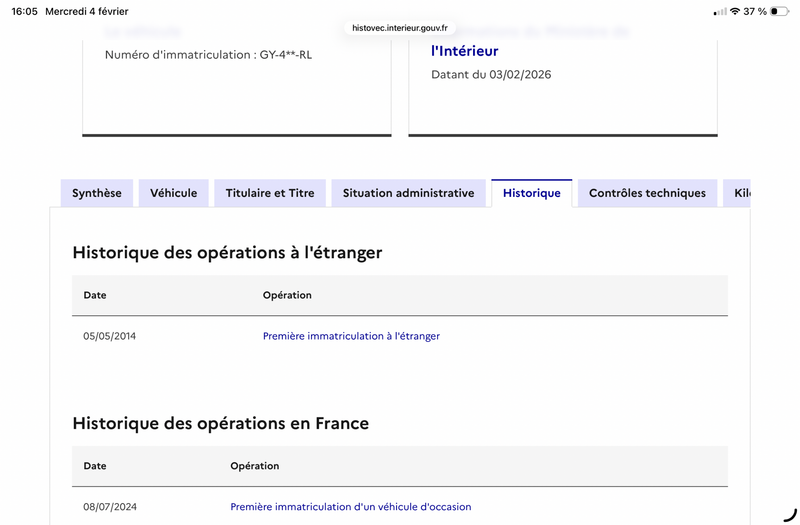The image size is (800, 525).
Task: Select the Historique tab
Action: point(532,193)
